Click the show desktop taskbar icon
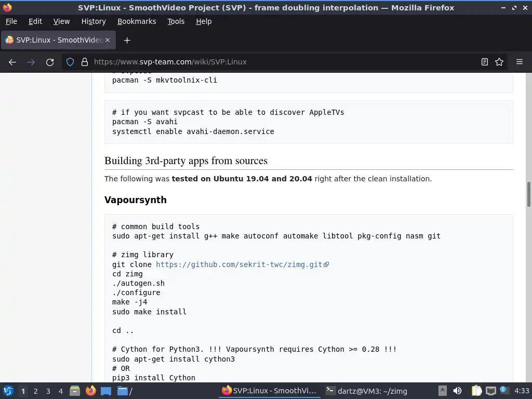Image resolution: width=532 pixels, height=399 pixels. tap(106, 391)
